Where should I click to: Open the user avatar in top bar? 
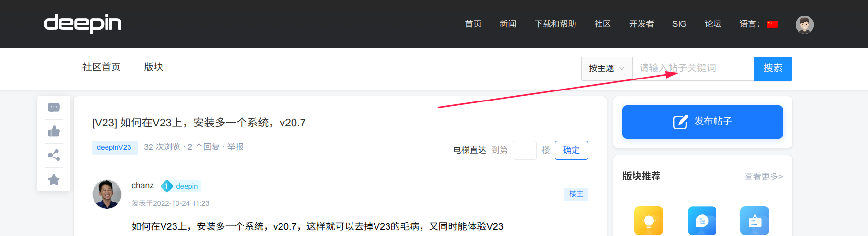tap(804, 24)
